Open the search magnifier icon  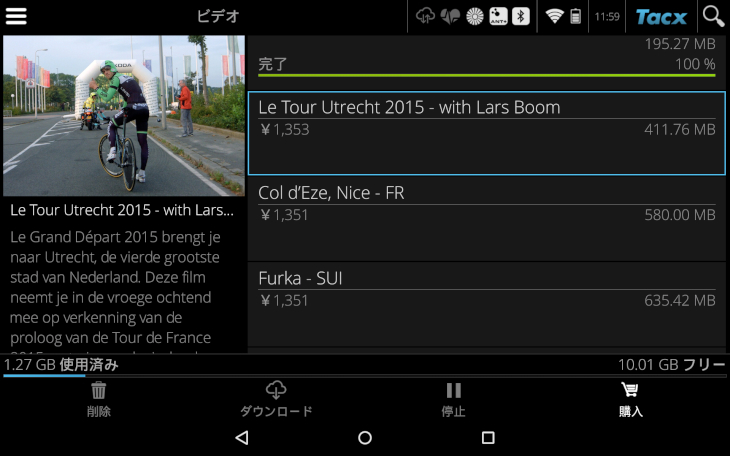pyautogui.click(x=714, y=16)
